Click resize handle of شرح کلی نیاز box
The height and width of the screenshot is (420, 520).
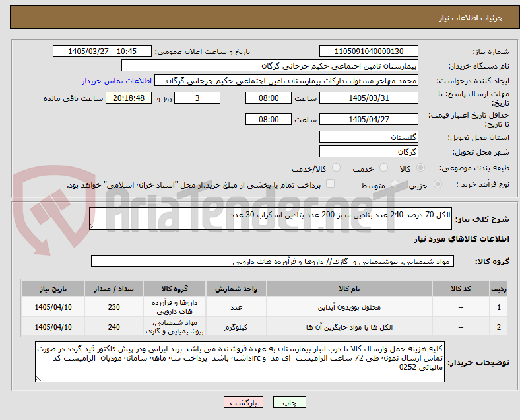[x=92, y=227]
